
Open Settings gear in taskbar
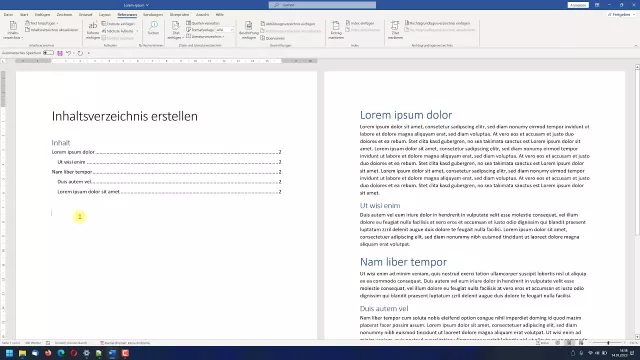pyautogui.click(x=87, y=353)
